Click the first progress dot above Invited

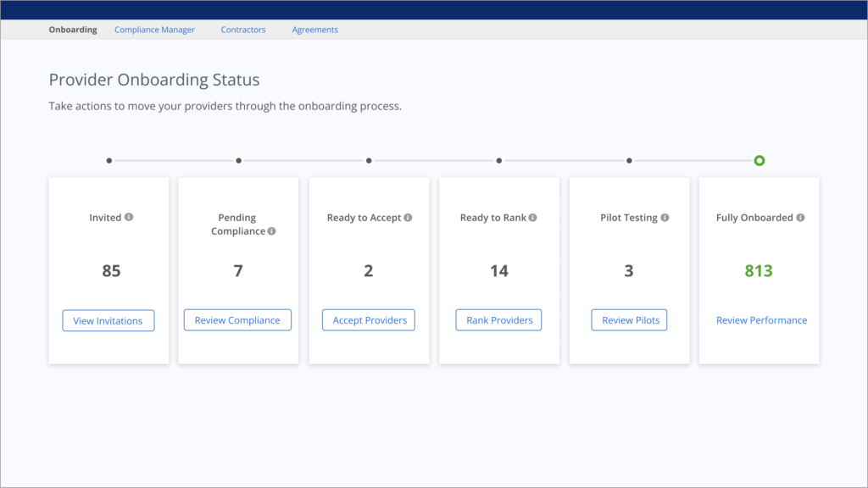pos(108,160)
